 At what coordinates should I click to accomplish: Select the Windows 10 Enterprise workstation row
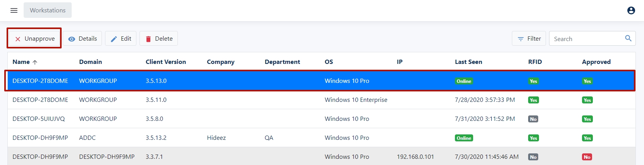(x=356, y=100)
